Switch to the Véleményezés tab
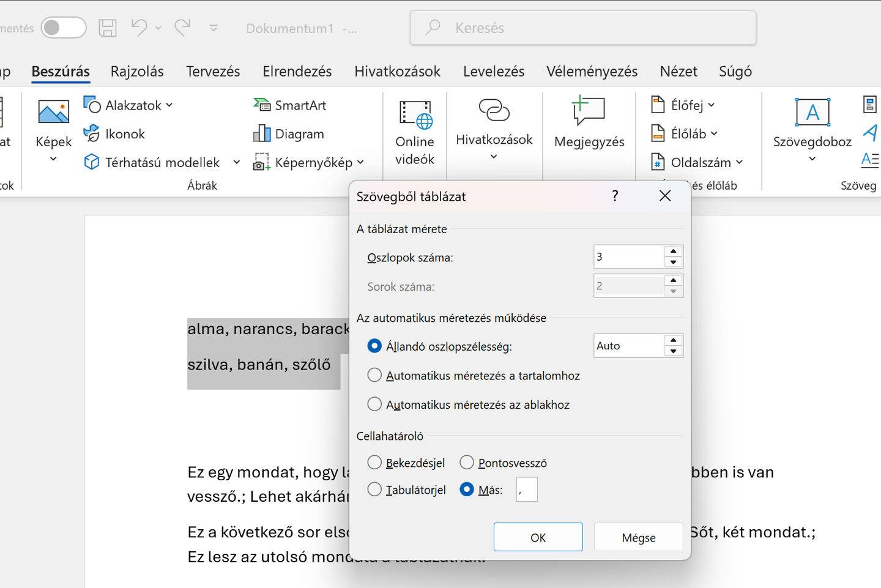The image size is (881, 588). [592, 72]
